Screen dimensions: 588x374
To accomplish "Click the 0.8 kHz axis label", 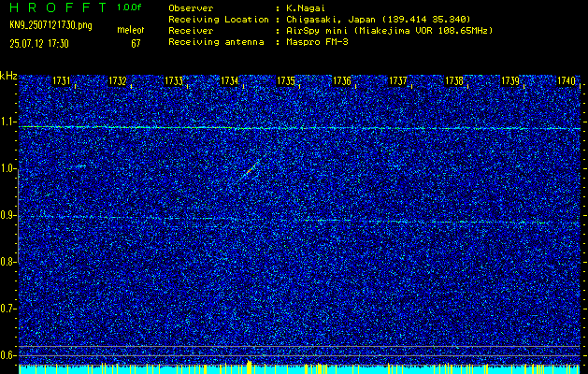I will (x=8, y=262).
